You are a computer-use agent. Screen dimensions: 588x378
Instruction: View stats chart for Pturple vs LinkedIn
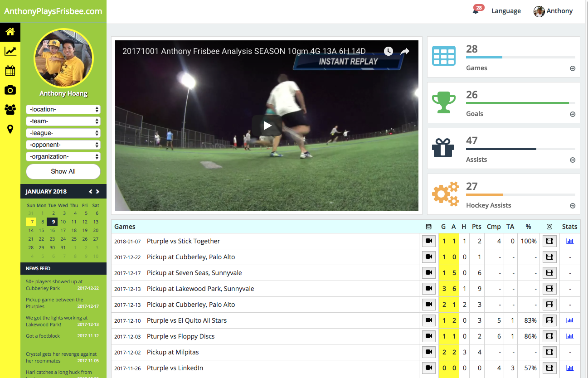coord(570,368)
